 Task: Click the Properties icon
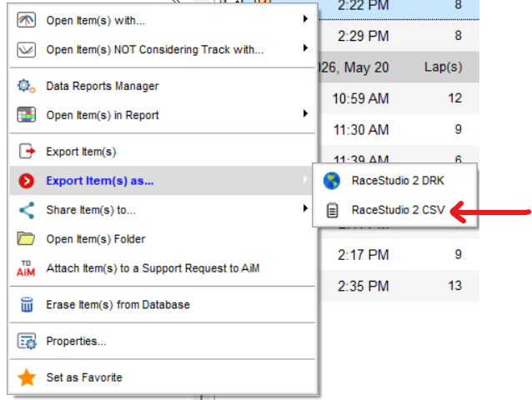[27, 341]
